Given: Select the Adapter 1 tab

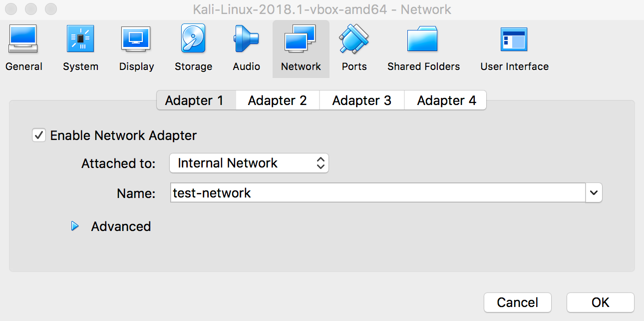Looking at the screenshot, I should (x=194, y=100).
